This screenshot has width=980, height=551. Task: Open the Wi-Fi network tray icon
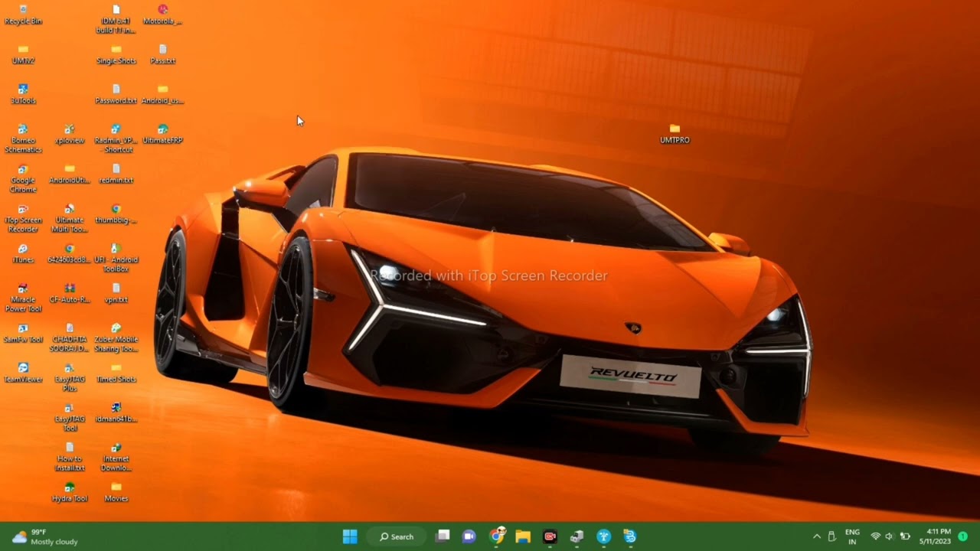pos(876,536)
